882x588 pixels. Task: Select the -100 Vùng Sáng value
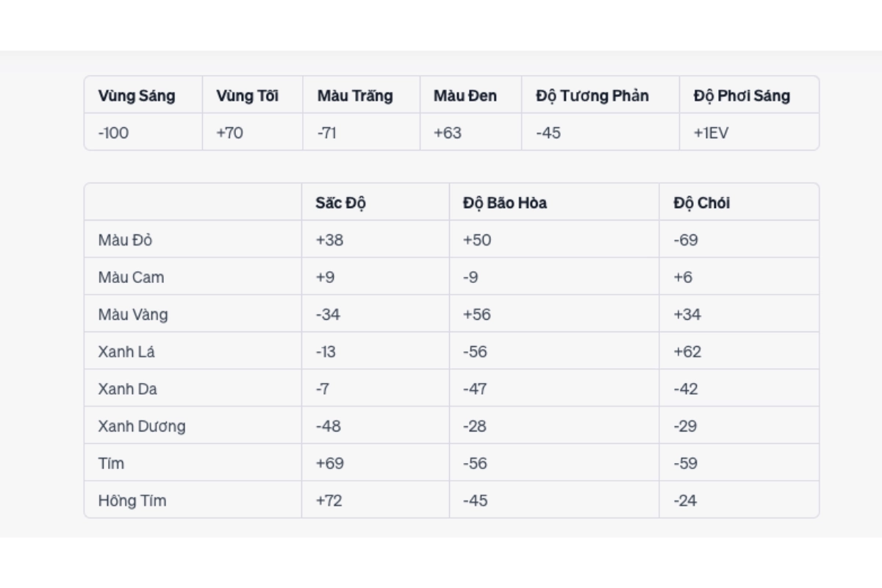pos(113,133)
